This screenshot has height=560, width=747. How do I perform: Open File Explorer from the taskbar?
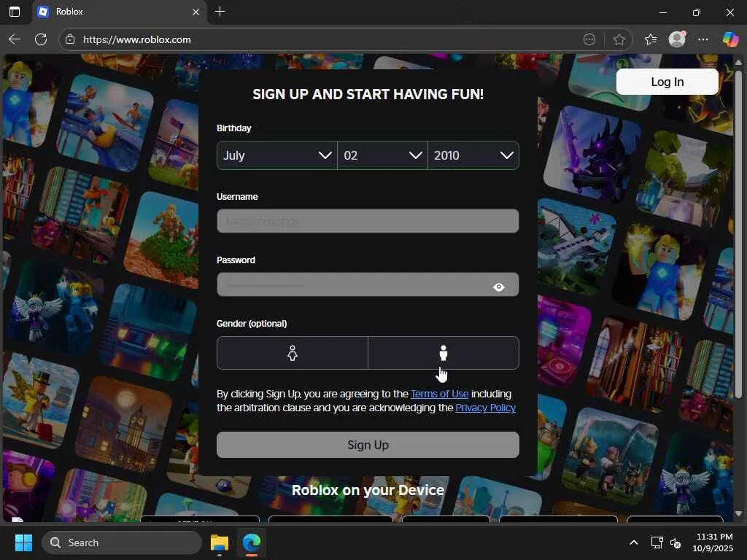click(x=220, y=542)
